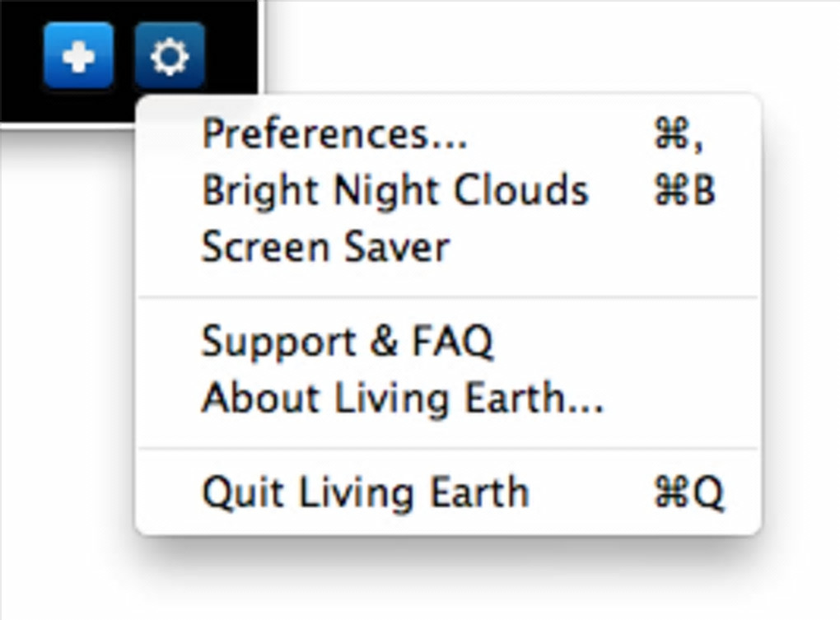840x620 pixels.
Task: Select the Screen Saver menu entry
Action: coord(326,247)
